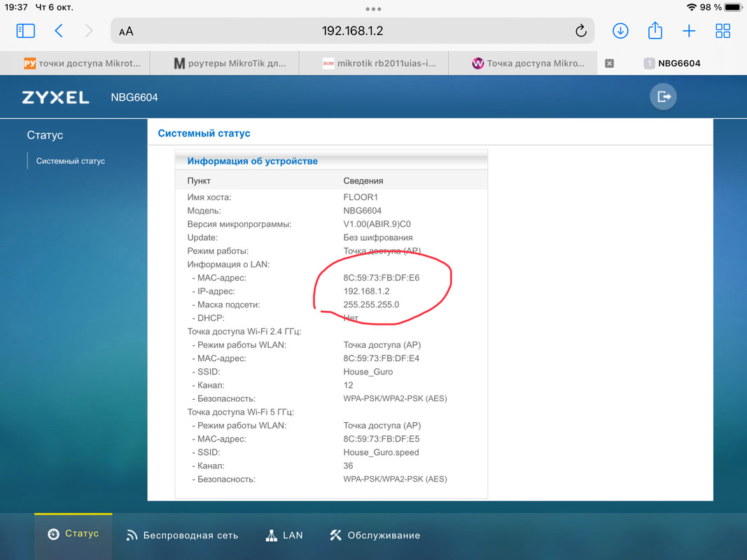This screenshot has width=747, height=560.
Task: Select SSID value House_Guro
Action: point(368,372)
